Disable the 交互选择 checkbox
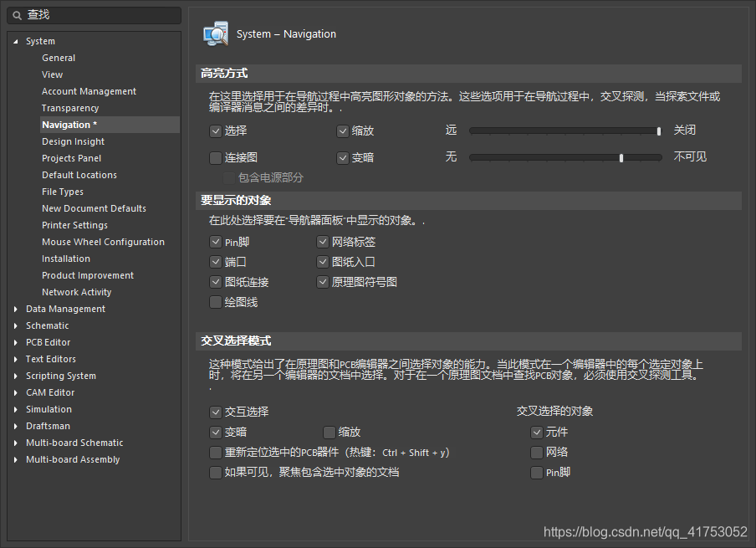The image size is (756, 548). pyautogui.click(x=215, y=412)
